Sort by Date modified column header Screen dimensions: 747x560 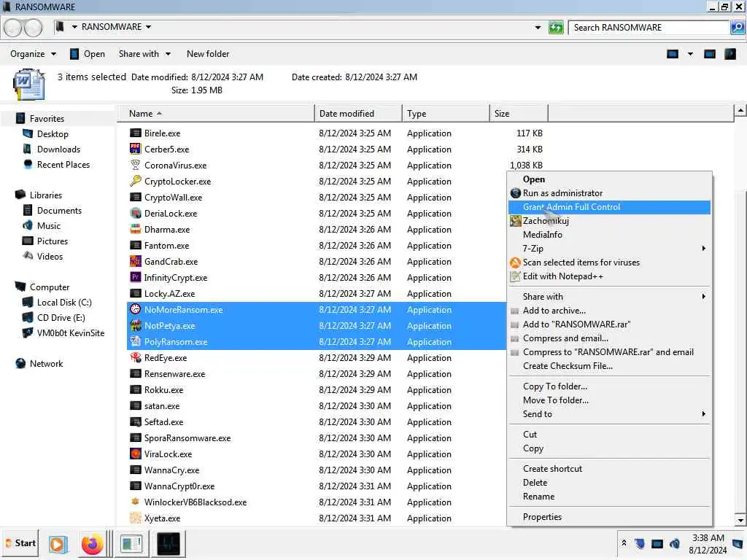(x=358, y=113)
